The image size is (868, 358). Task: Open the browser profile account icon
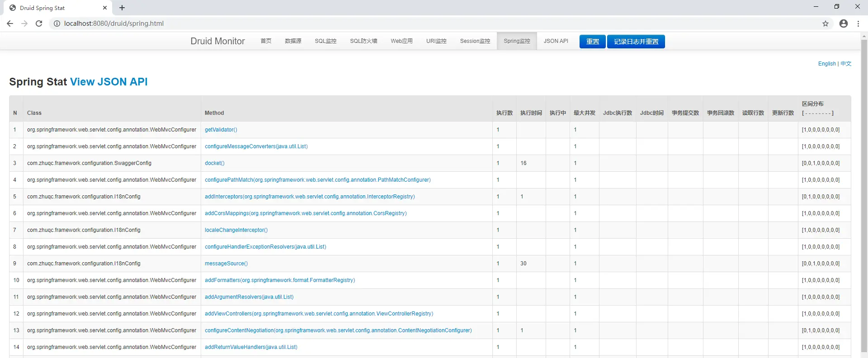[844, 24]
